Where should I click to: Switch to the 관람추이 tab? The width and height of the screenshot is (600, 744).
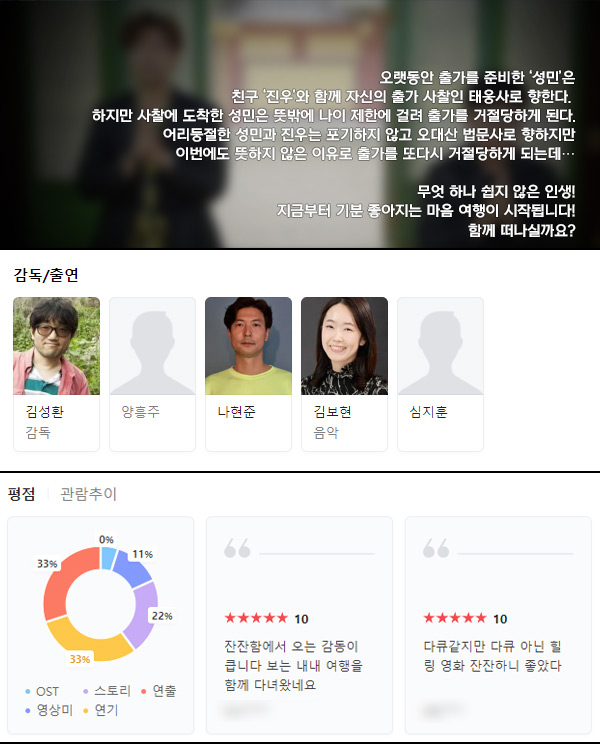tap(88, 494)
